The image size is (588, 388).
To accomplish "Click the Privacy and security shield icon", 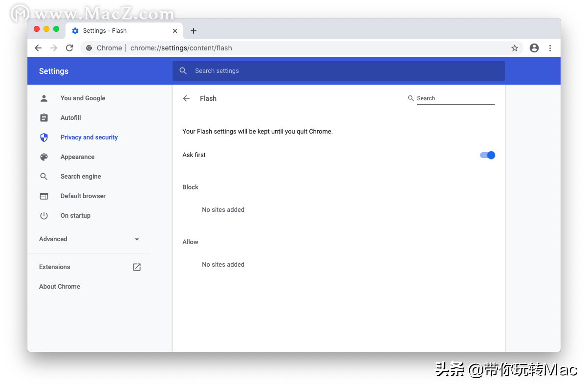I will [44, 137].
